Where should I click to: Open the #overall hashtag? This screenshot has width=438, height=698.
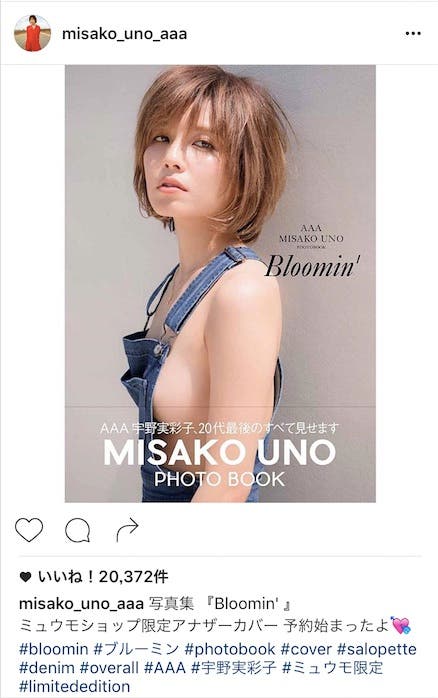(x=109, y=668)
